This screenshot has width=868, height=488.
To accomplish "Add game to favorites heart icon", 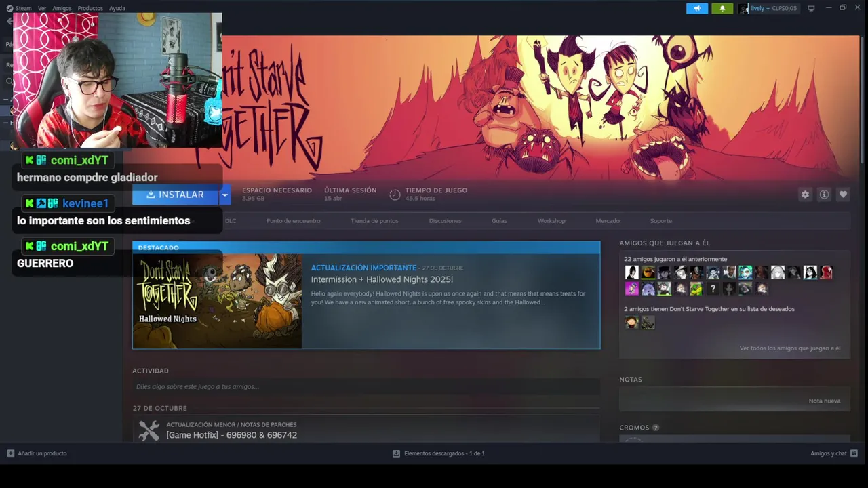I will pyautogui.click(x=843, y=195).
